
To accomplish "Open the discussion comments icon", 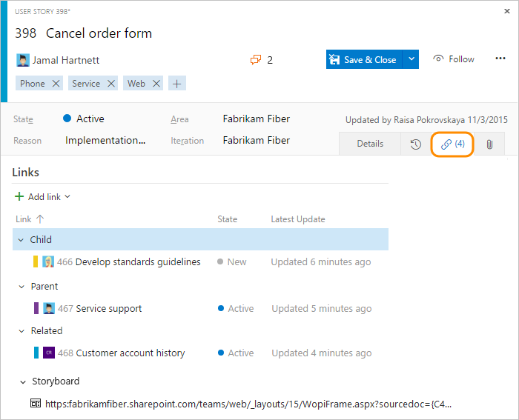I will [256, 60].
